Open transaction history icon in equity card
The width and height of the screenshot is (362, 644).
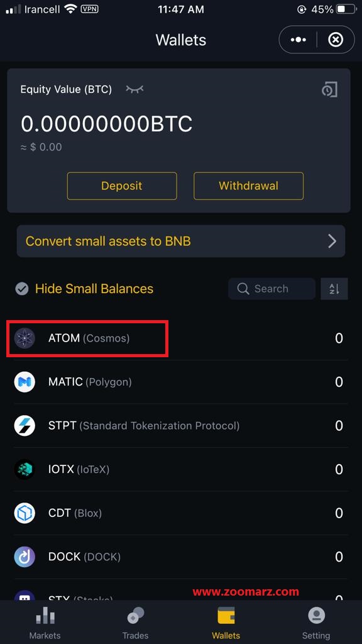(329, 89)
